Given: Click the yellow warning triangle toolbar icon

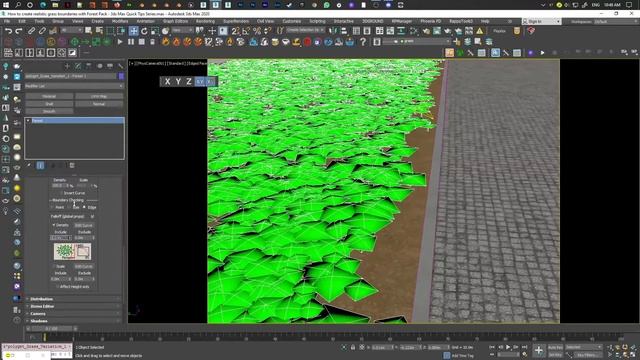Looking at the screenshot, I should (480, 31).
